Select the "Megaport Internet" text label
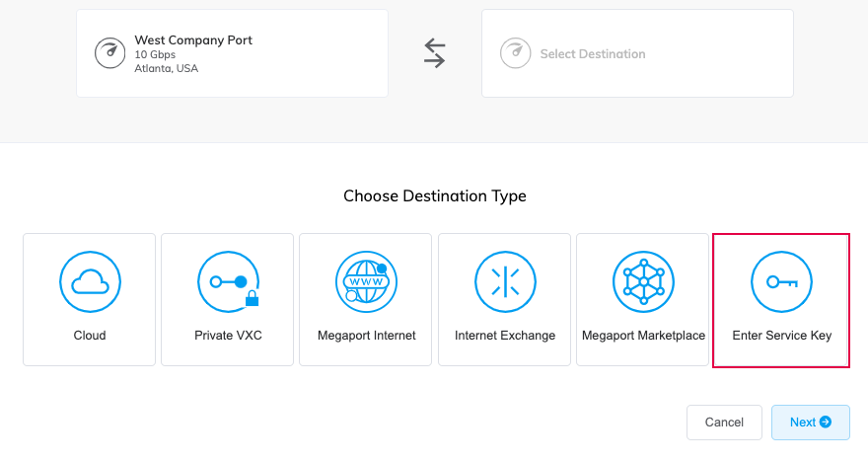Viewport: 868px width, 462px height. coord(366,336)
